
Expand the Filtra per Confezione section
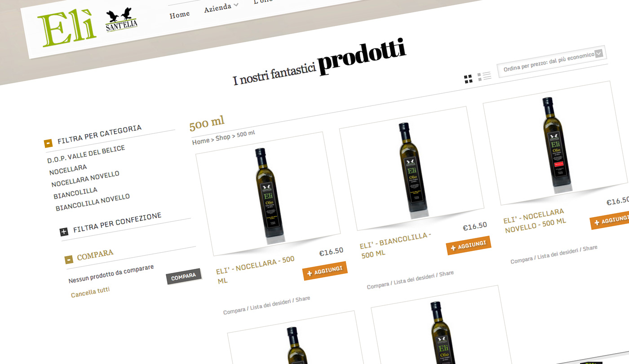coord(64,232)
